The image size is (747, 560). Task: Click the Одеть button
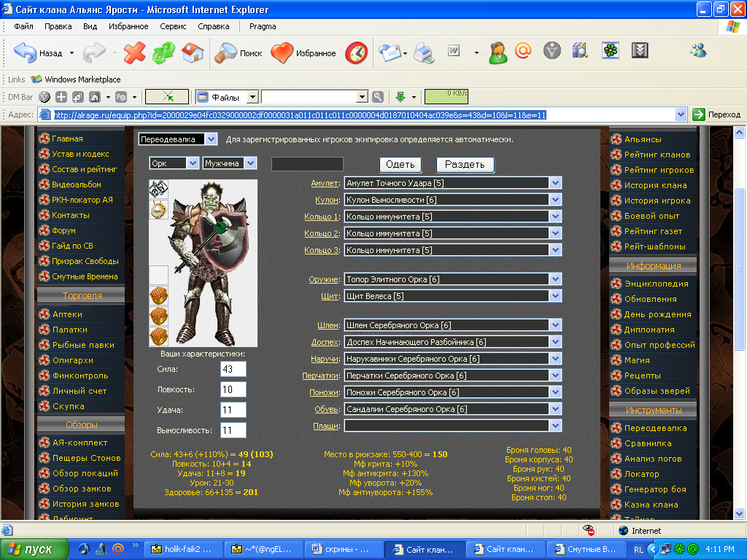pos(400,165)
